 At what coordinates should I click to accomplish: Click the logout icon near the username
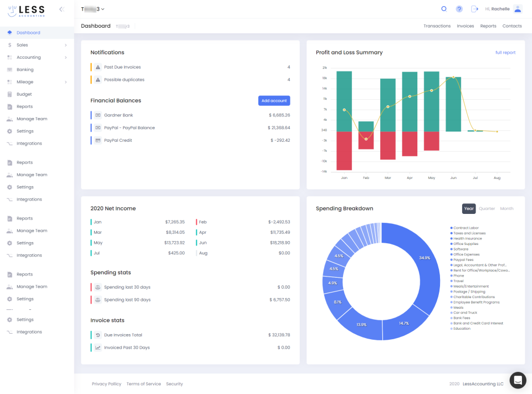[x=474, y=9]
